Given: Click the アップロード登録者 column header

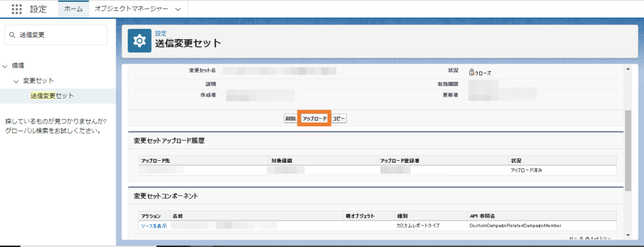Looking at the screenshot, I should [399, 160].
